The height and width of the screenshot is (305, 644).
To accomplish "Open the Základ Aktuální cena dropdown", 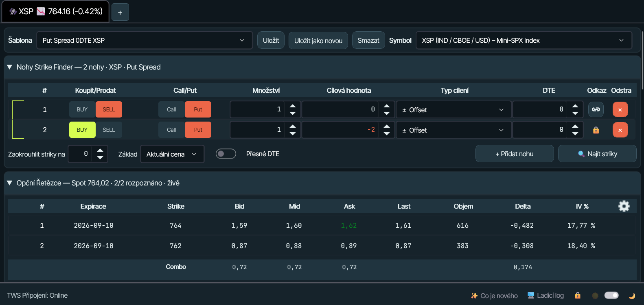I will tap(172, 154).
